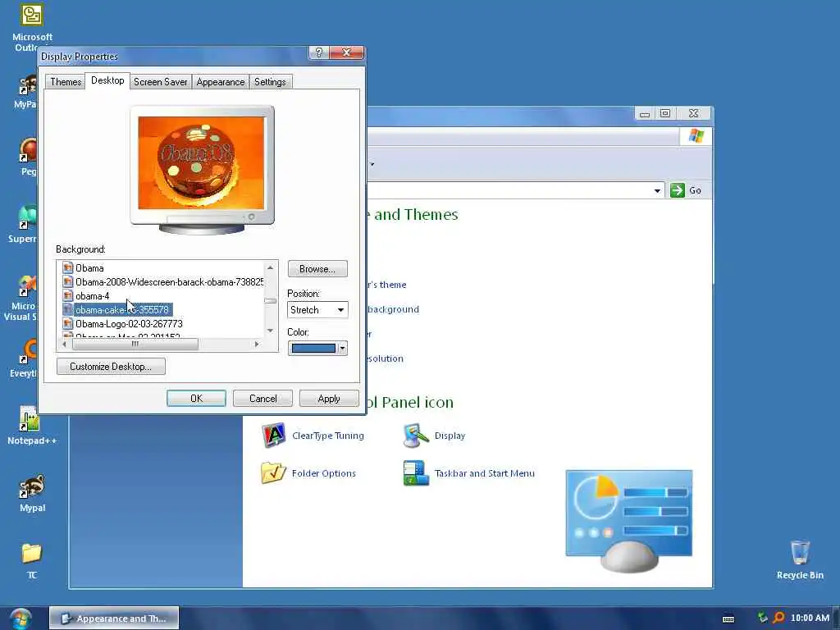Switch to the Themes tab
This screenshot has width=840, height=630.
click(x=66, y=81)
